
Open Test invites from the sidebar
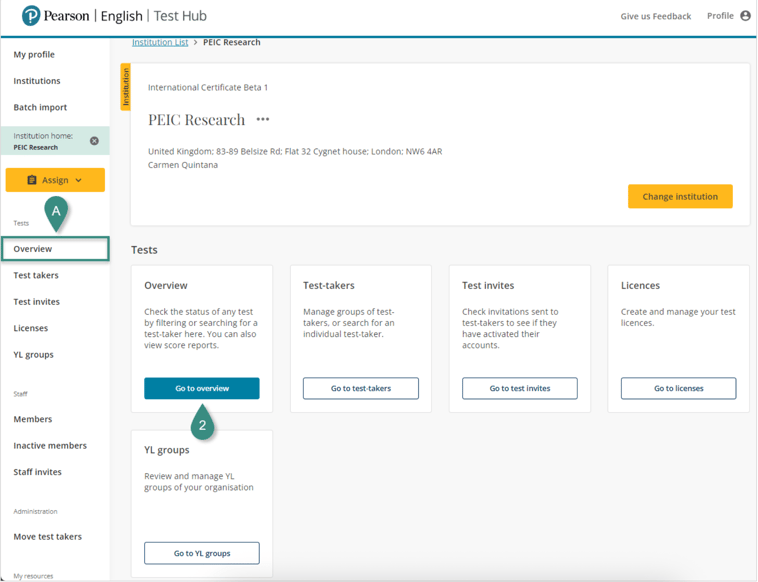pos(36,302)
